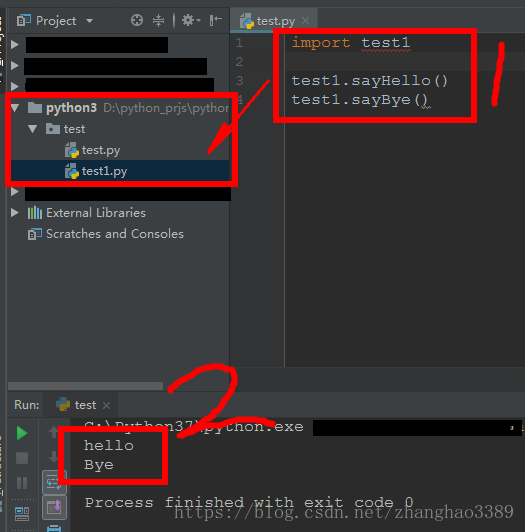Screen dimensions: 525x532
Task: Click the External Libraries bars icon
Action: click(35, 213)
